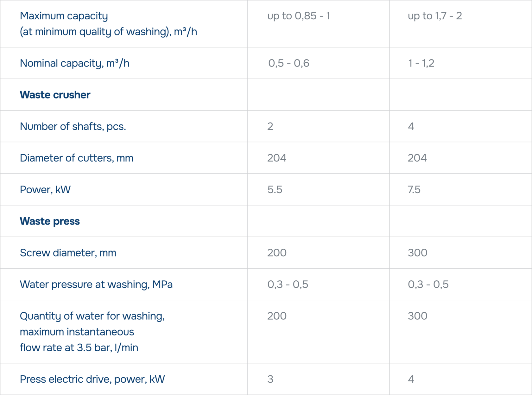Click the 'Number of shafts, pcs.' label
Image resolution: width=532 pixels, height=395 pixels.
73,126
